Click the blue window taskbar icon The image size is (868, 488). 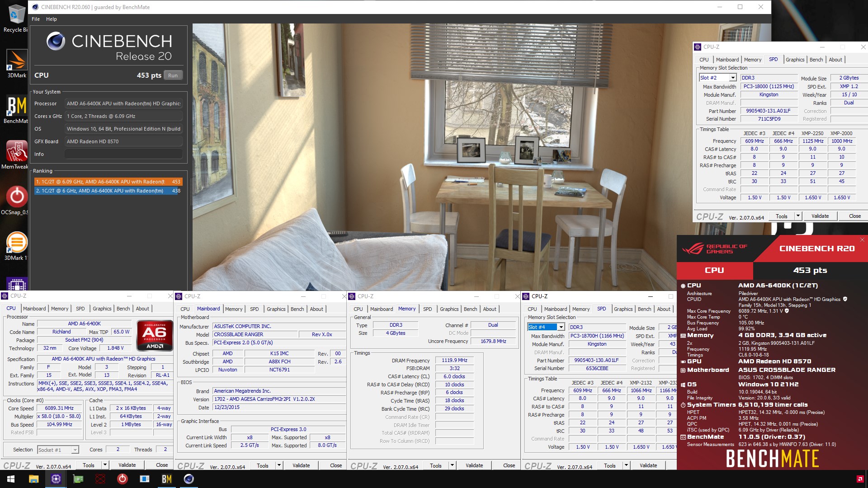(145, 479)
